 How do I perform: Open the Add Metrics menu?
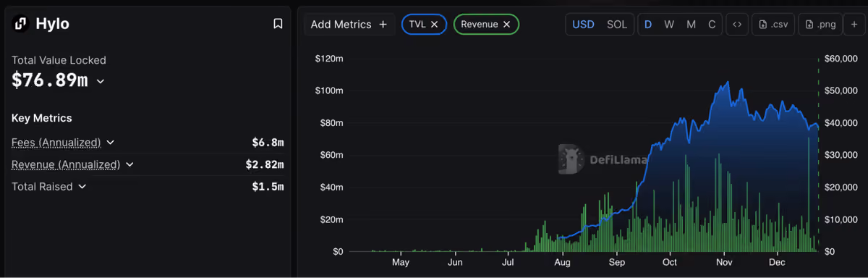click(349, 24)
